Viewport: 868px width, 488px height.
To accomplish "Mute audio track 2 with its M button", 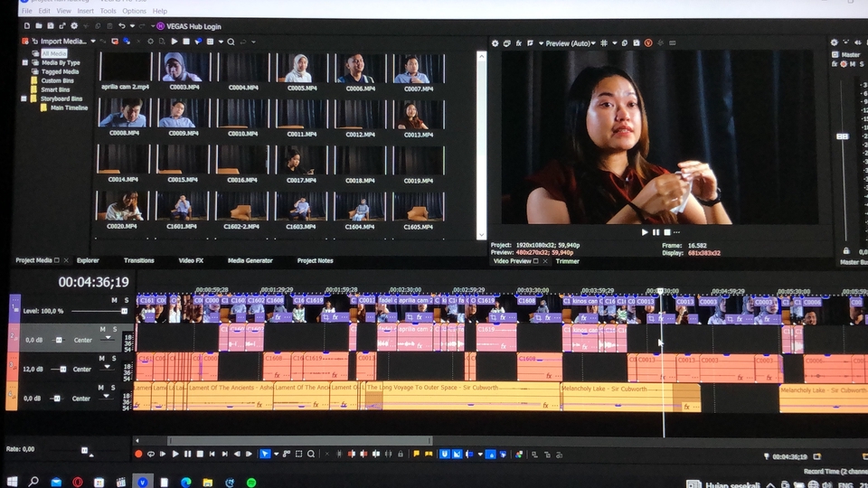I will point(102,329).
